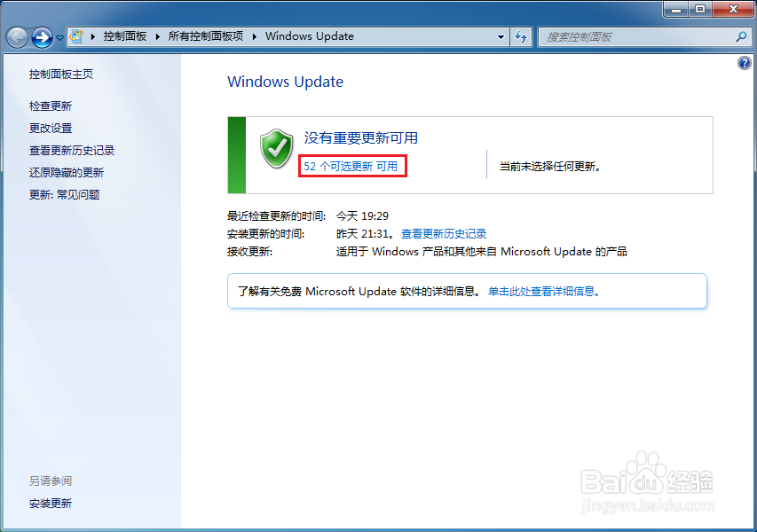Open the 52 个可选更新 可用 link

point(352,166)
